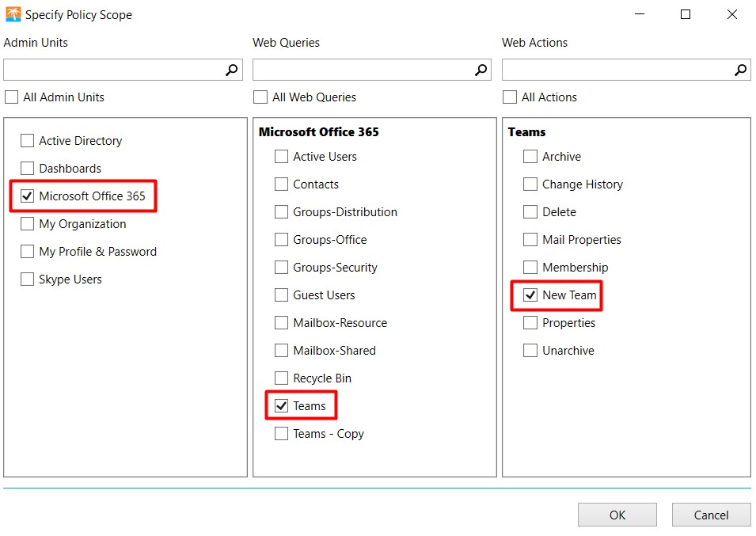
Task: Check the Active Users web query
Action: 282,157
